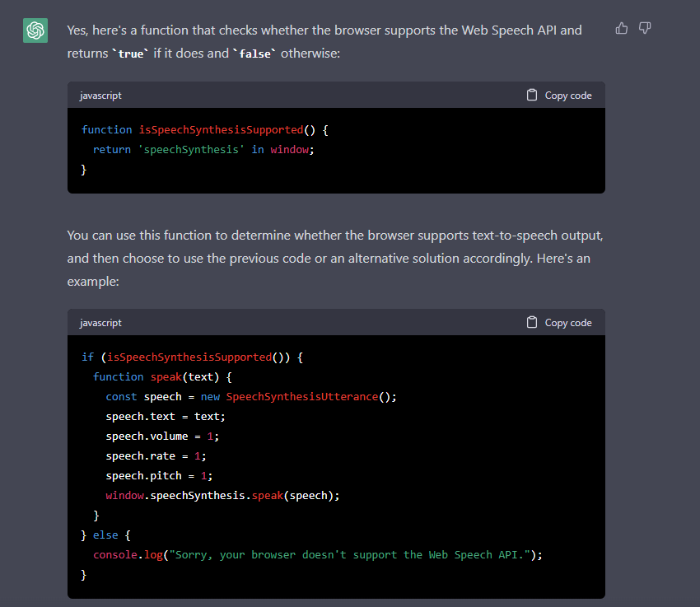Click the 'if (isSpeechSynthesisSupported()) {' line
Screen dimensions: 700x607
[x=193, y=357]
